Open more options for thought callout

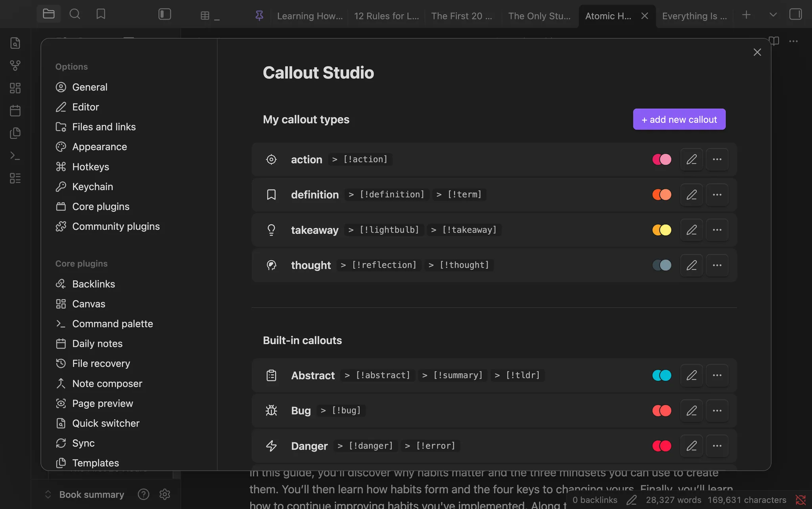coord(717,265)
